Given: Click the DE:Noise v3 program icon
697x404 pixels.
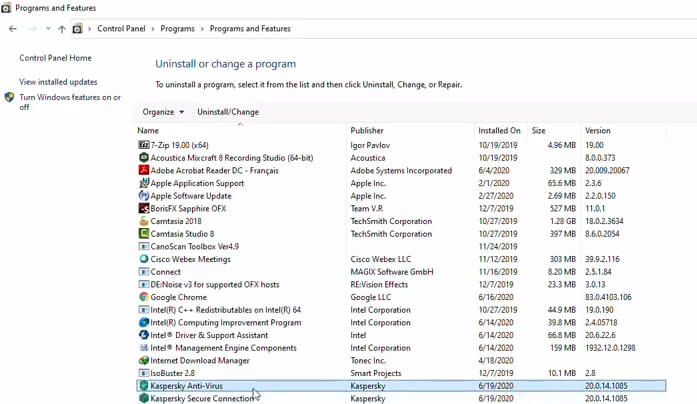Looking at the screenshot, I should [x=144, y=284].
